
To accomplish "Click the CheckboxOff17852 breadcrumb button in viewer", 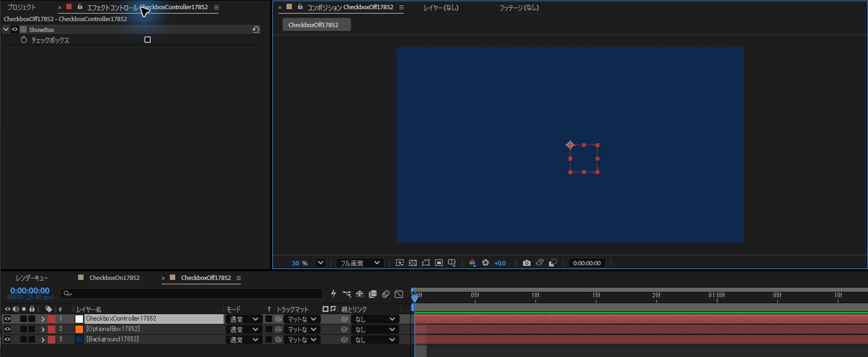I will coord(316,25).
